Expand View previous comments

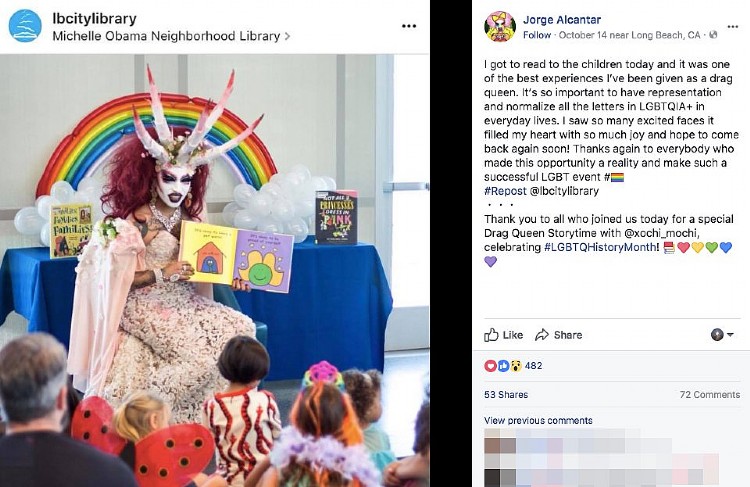(x=538, y=421)
